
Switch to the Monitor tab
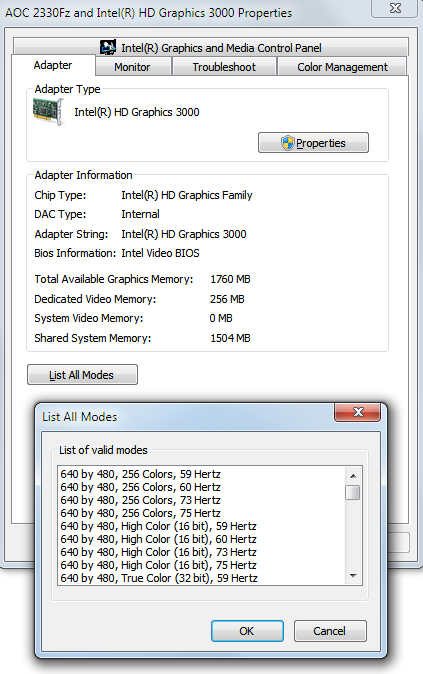pyautogui.click(x=132, y=67)
